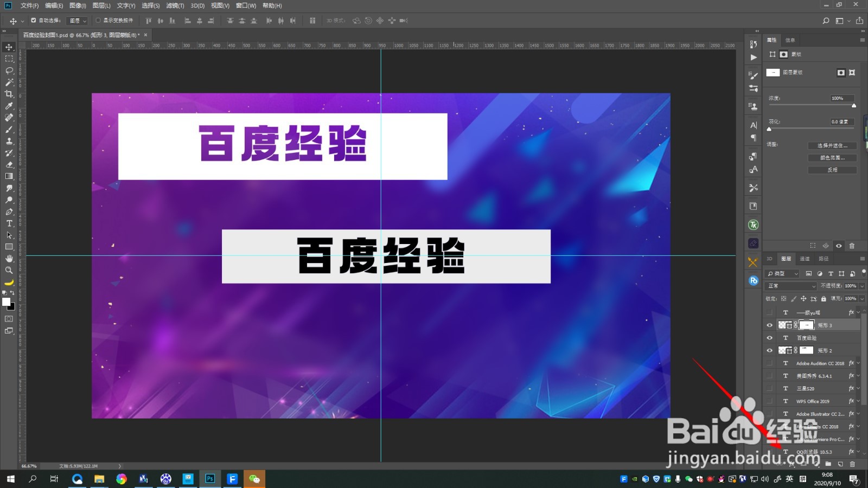Viewport: 868px width, 488px height.
Task: Expand effects of WPS Office 2019 layer
Action: pos(858,401)
